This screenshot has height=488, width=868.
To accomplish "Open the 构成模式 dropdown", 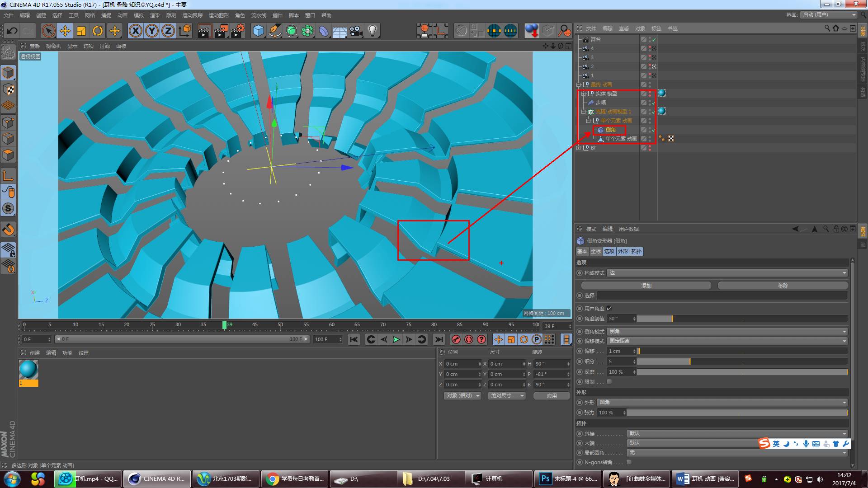I will (x=727, y=273).
